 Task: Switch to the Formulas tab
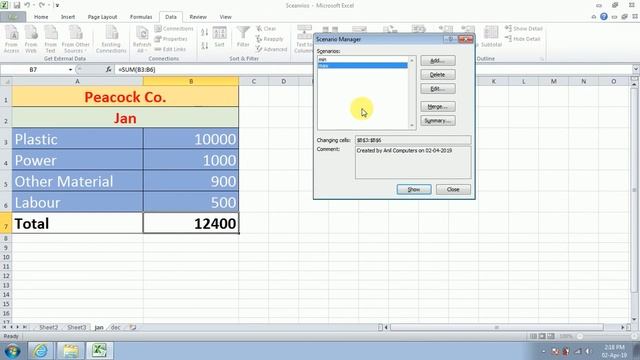pyautogui.click(x=141, y=17)
